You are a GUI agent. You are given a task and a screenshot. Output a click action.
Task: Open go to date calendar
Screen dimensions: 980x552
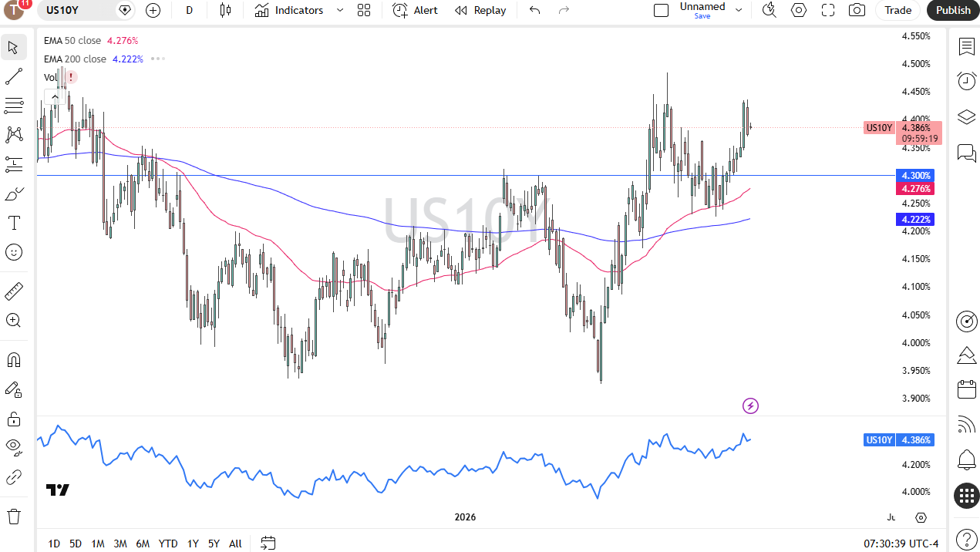click(268, 544)
